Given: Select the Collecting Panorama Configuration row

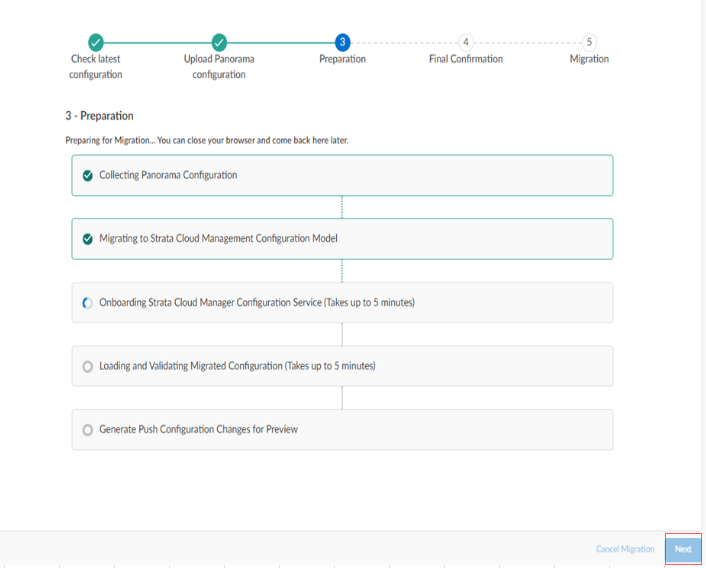Looking at the screenshot, I should click(342, 176).
